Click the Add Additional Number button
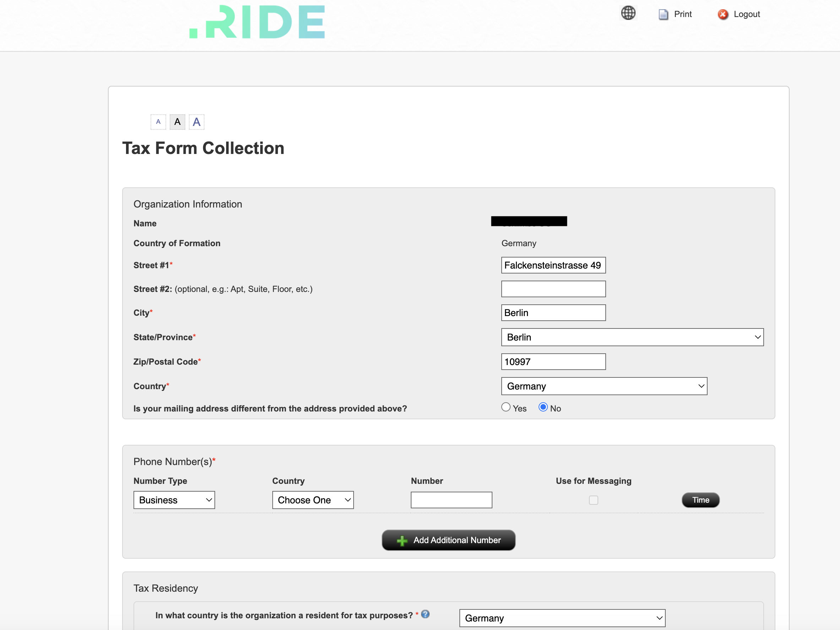This screenshot has width=840, height=630. pyautogui.click(x=448, y=540)
